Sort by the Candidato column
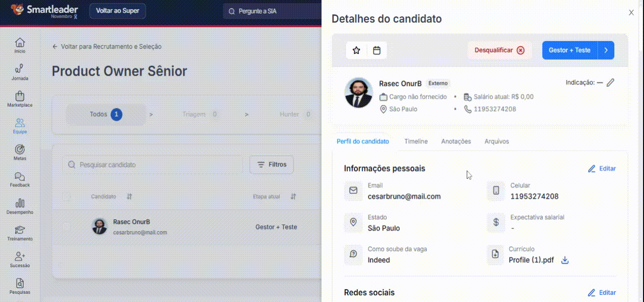The image size is (644, 302). [130, 196]
